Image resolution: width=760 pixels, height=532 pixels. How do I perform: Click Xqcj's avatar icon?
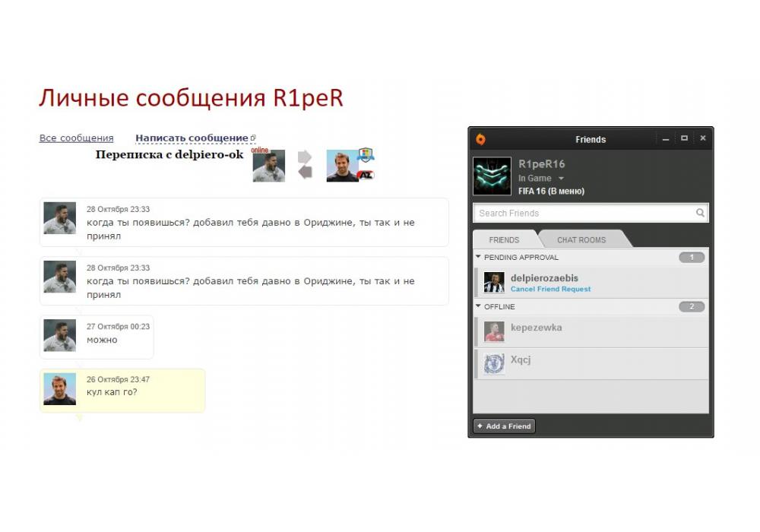494,363
